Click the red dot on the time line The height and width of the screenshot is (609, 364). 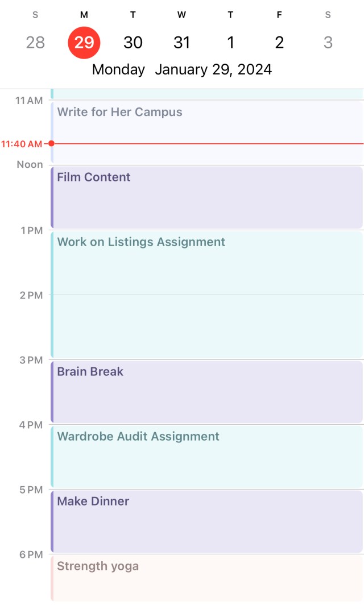[x=52, y=144]
